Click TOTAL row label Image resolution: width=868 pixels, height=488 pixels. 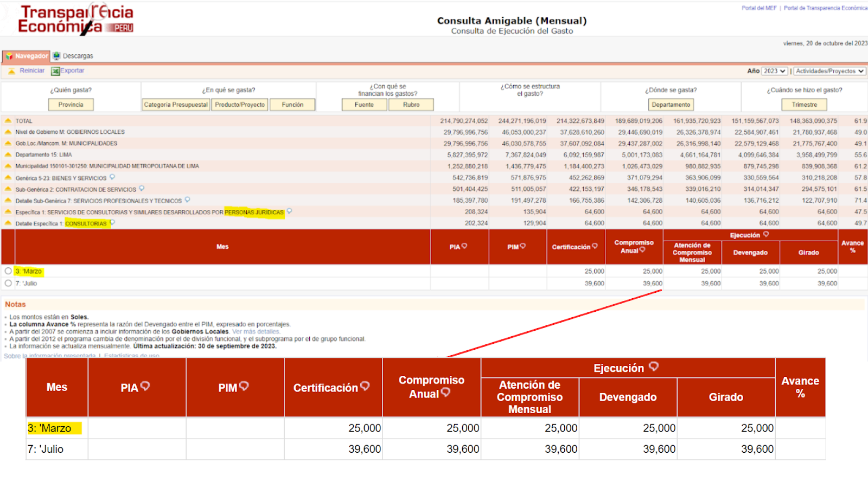tap(24, 121)
